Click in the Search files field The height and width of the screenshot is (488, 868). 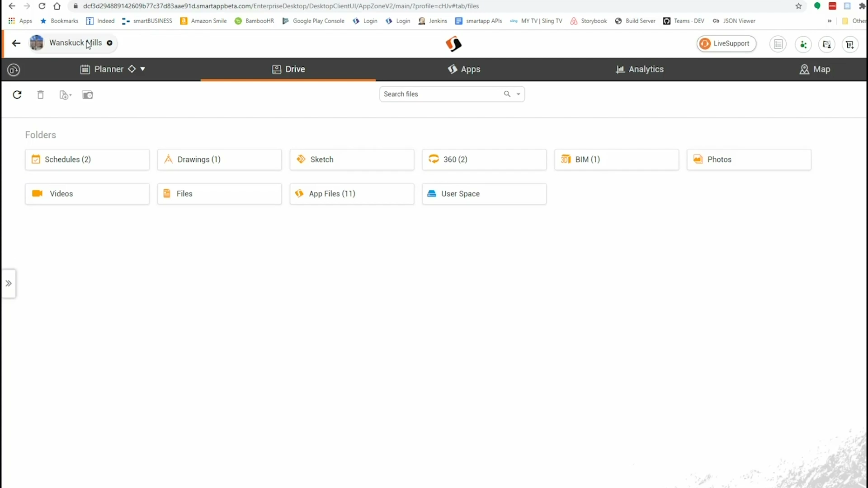[439, 94]
